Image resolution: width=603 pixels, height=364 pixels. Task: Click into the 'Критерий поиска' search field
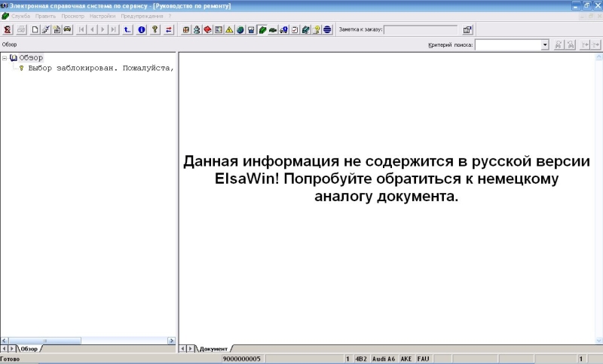coord(507,45)
